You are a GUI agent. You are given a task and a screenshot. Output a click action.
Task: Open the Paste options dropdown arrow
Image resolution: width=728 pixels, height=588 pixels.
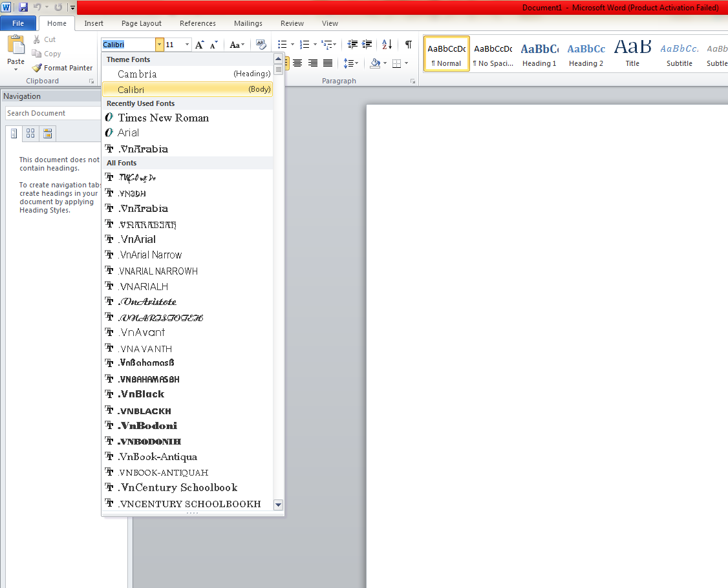tap(16, 69)
